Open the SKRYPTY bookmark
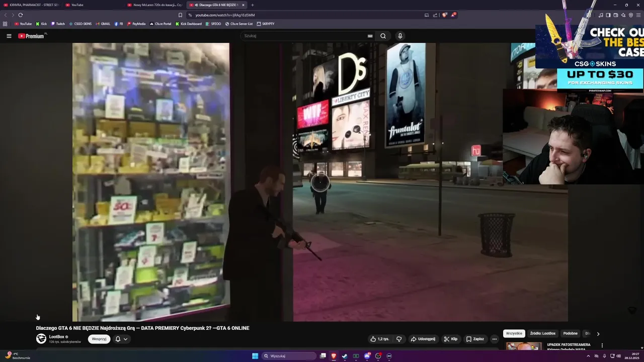This screenshot has height=362, width=644. 266,24
